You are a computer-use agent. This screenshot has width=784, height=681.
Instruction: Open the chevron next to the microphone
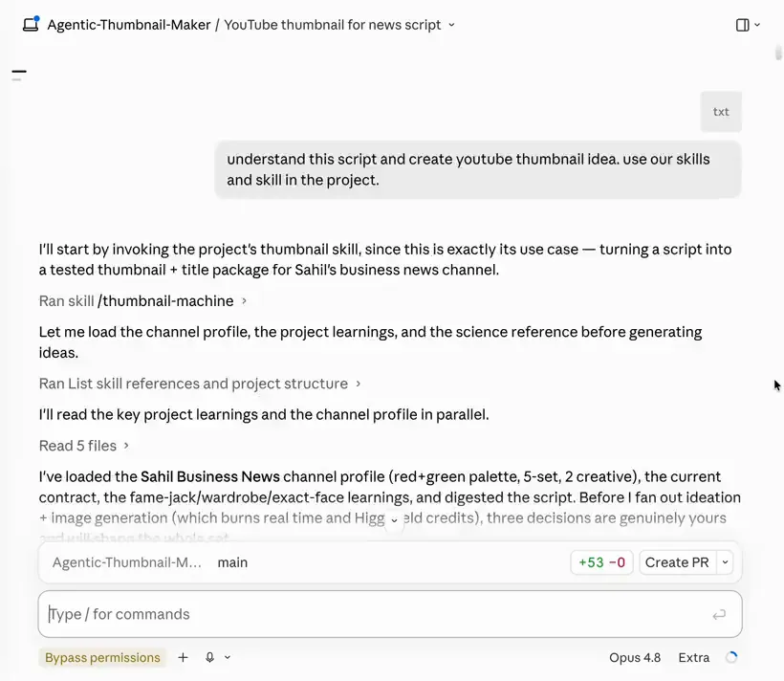228,657
